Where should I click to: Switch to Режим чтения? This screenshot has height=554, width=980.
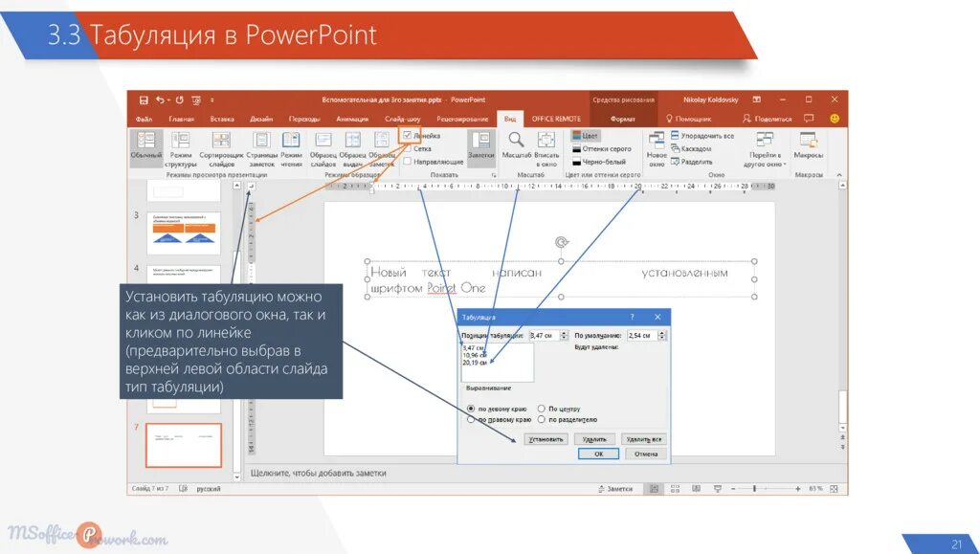pos(291,148)
